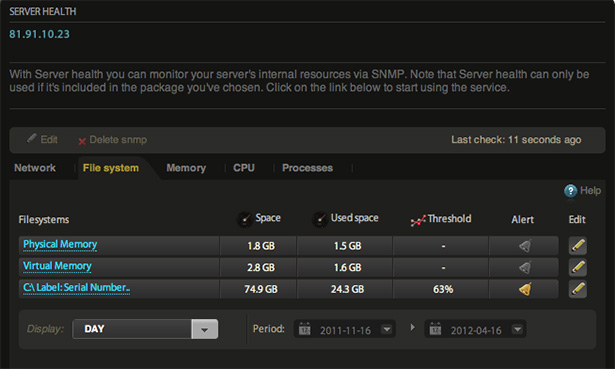Click the SERVER HEALTH heading
This screenshot has height=369, width=615.
(x=43, y=11)
